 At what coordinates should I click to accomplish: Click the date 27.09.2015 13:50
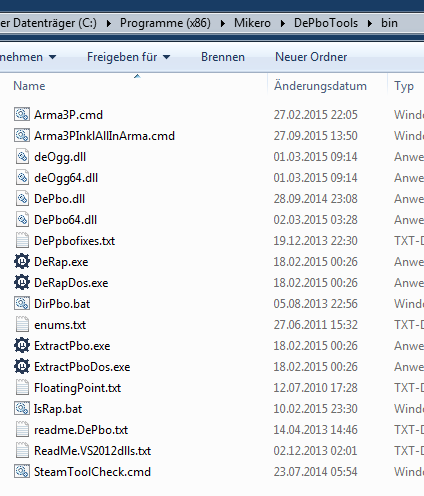click(x=315, y=136)
